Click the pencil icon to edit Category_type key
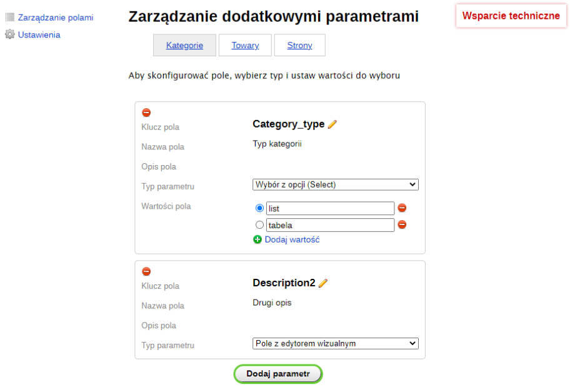 point(332,124)
